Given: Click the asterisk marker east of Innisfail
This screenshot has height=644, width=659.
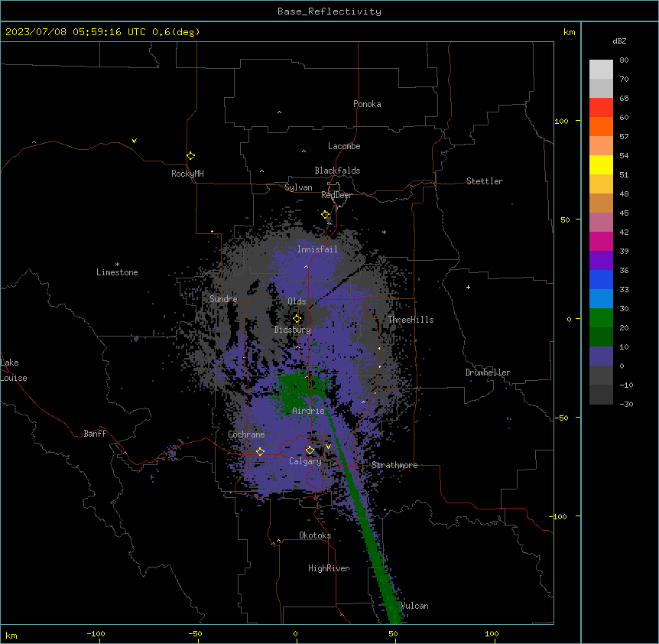Looking at the screenshot, I should (x=384, y=232).
